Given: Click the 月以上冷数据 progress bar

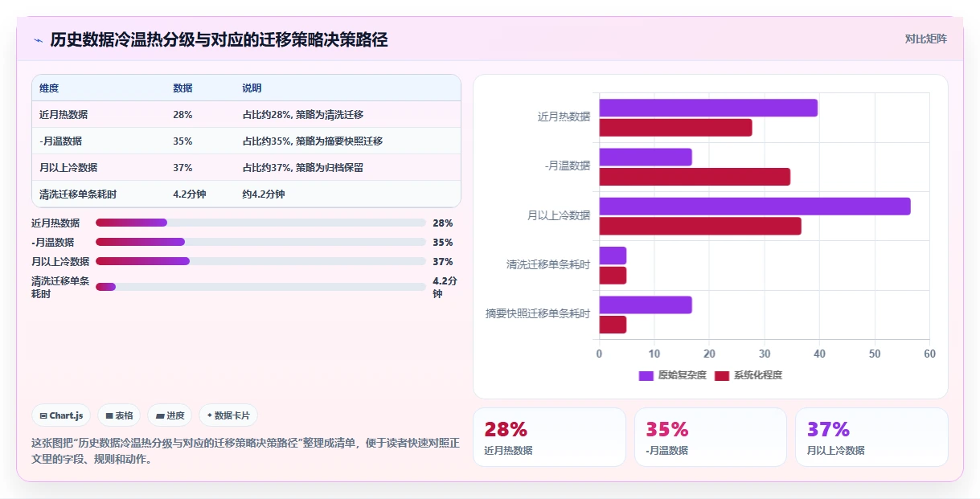Looking at the screenshot, I should click(260, 261).
